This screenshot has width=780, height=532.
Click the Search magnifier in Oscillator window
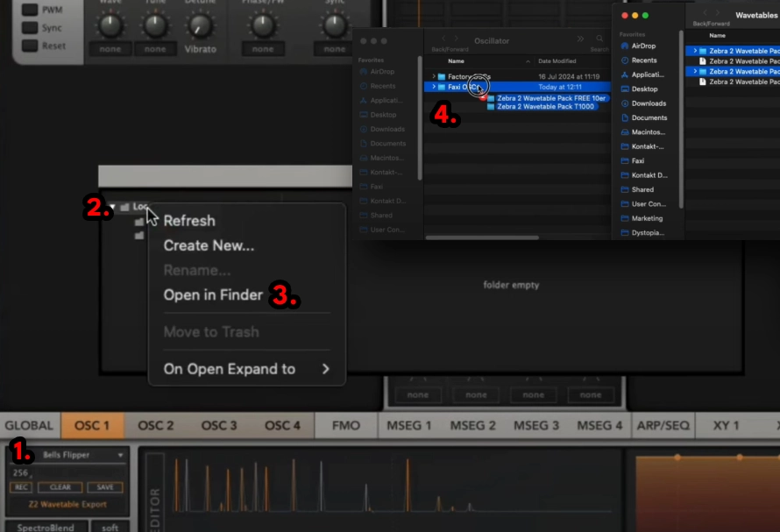[599, 39]
